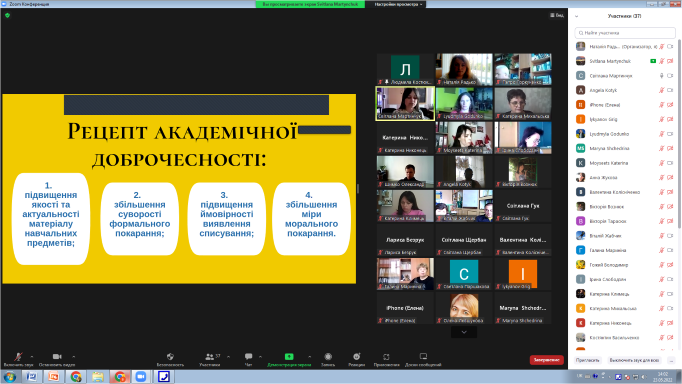Select Лариса Безрук video tile
The width and height of the screenshot is (682, 384).
click(x=405, y=240)
